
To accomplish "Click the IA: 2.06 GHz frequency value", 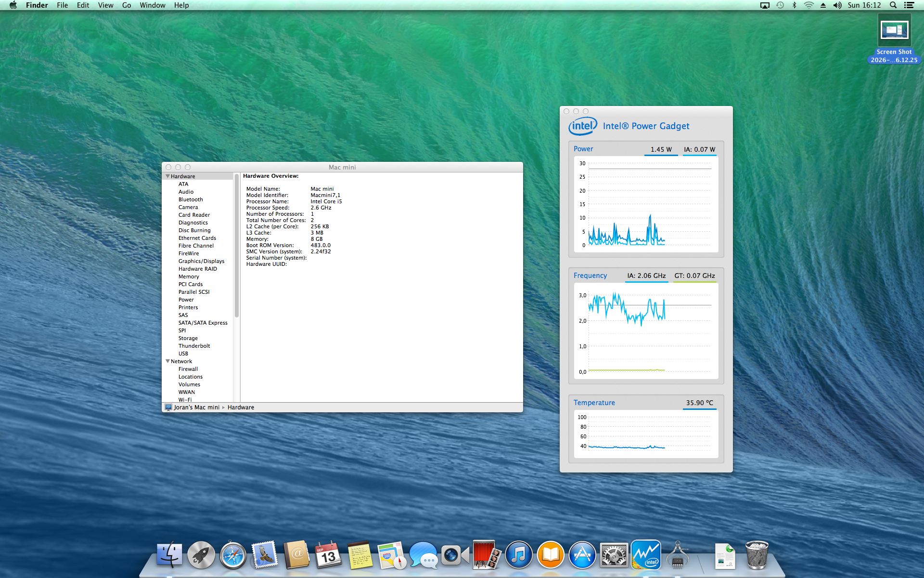I will (646, 276).
